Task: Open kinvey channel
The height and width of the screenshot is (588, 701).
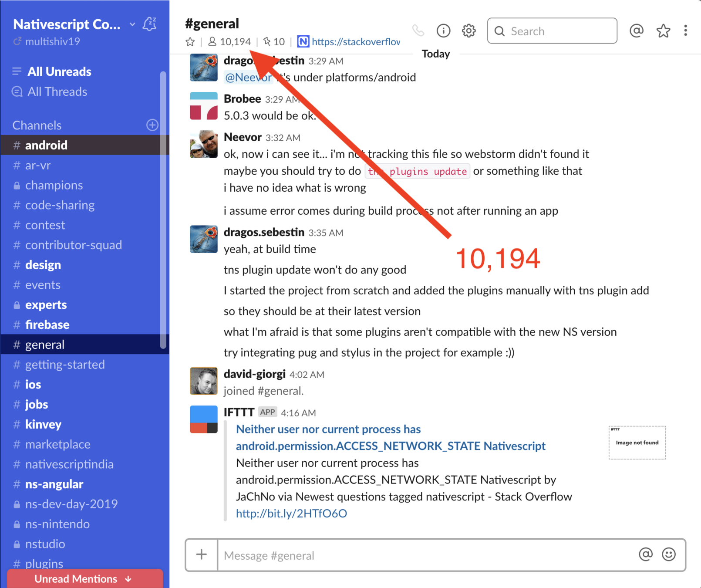Action: [84, 424]
